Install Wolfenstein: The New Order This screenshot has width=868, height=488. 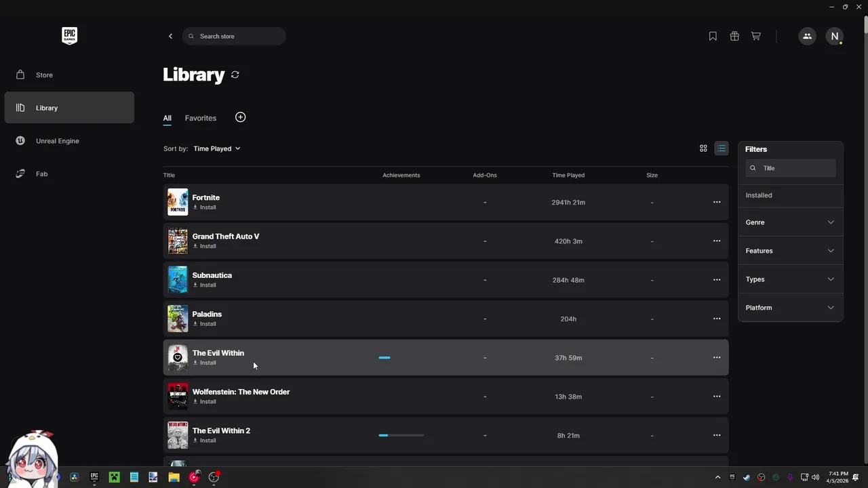205,401
